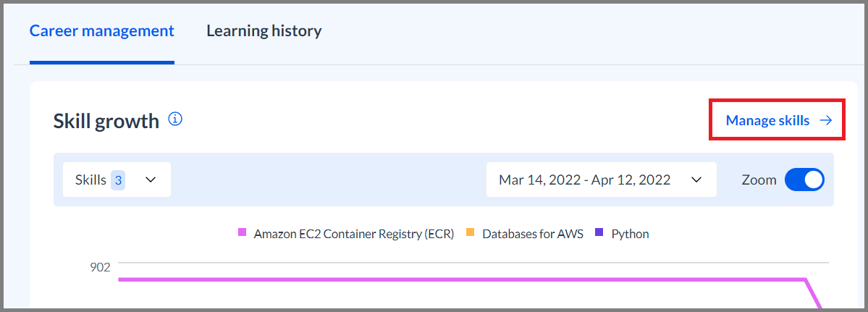Click the arrow next to Manage skills

[x=825, y=121]
